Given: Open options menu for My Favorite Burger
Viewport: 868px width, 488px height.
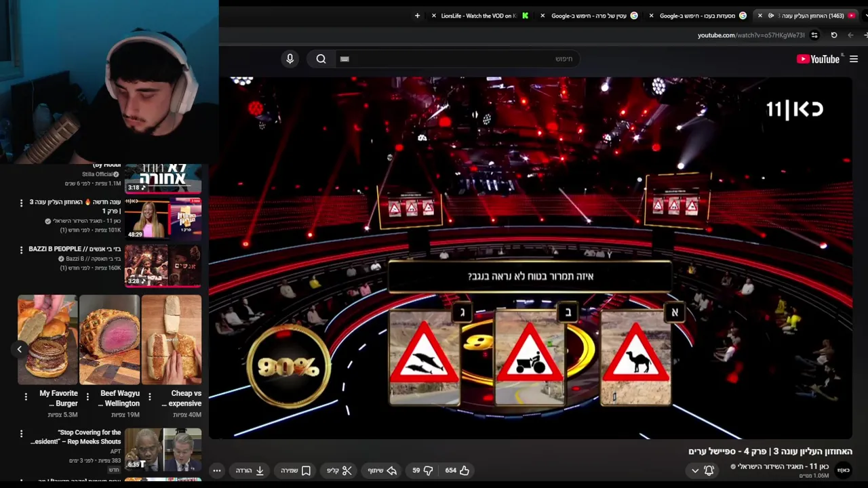Looking at the screenshot, I should pyautogui.click(x=26, y=396).
